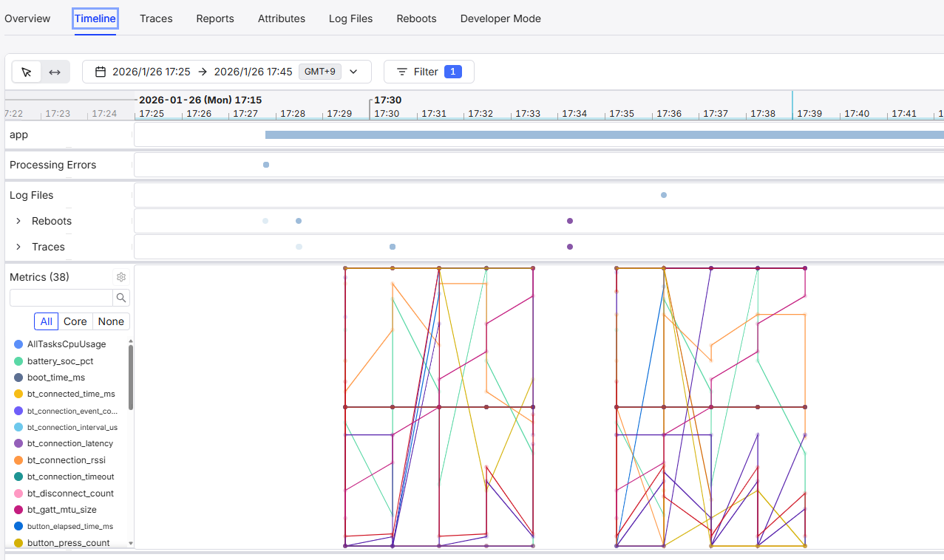Select the horizontal pan range tool

(55, 72)
